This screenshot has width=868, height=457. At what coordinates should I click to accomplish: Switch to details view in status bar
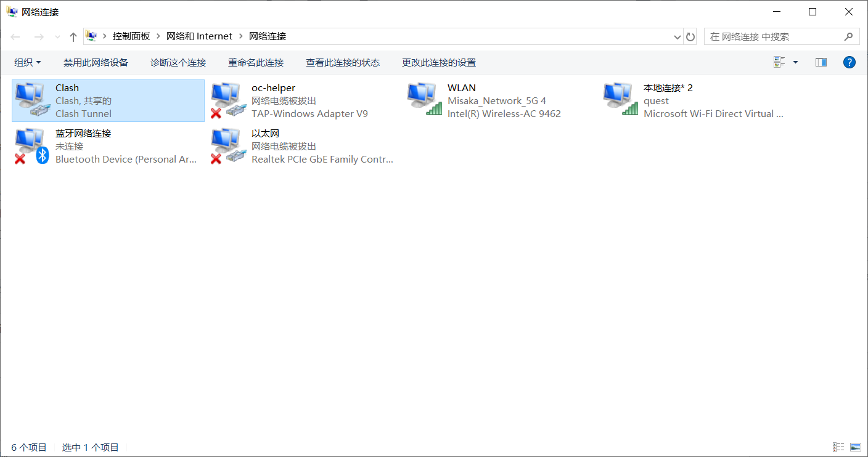[838, 447]
